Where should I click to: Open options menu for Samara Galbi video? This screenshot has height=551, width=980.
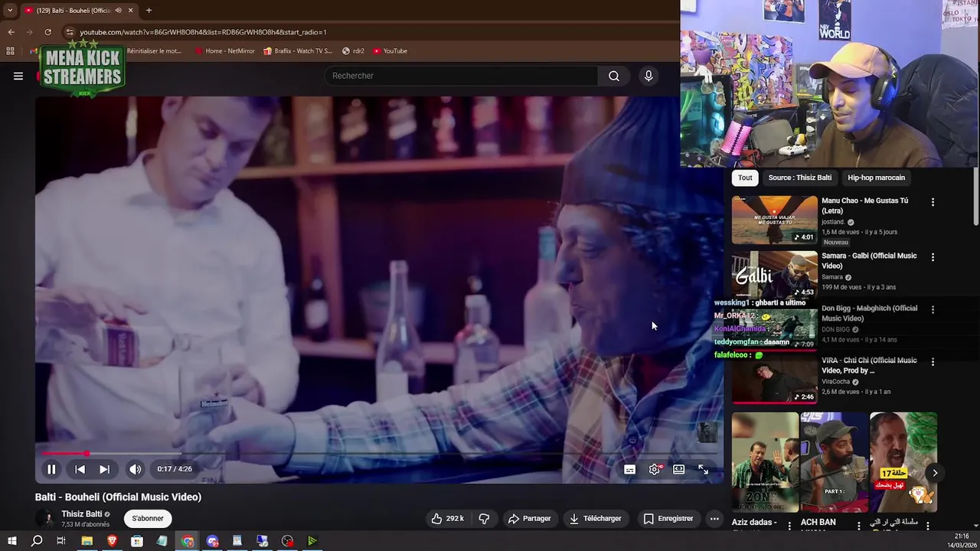pos(933,257)
